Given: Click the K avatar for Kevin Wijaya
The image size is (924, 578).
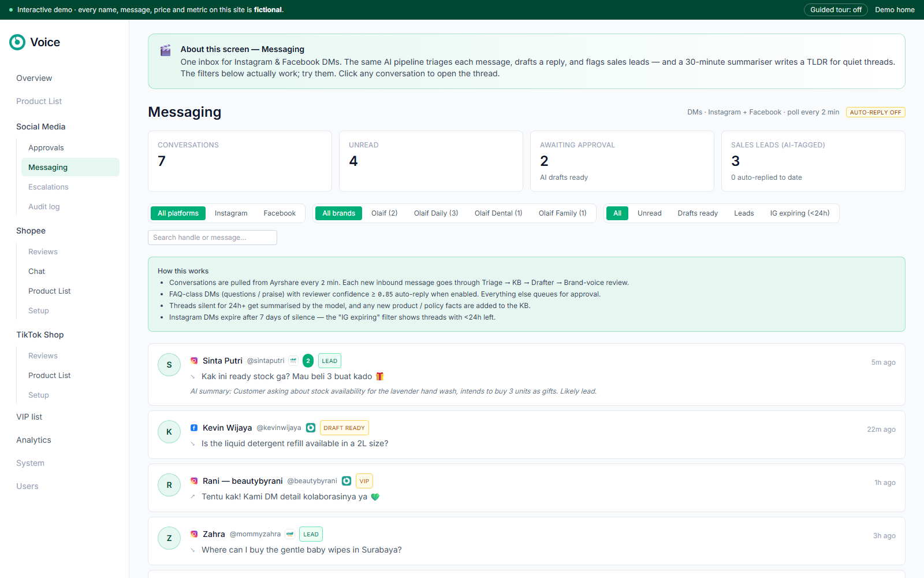Looking at the screenshot, I should coord(169,432).
